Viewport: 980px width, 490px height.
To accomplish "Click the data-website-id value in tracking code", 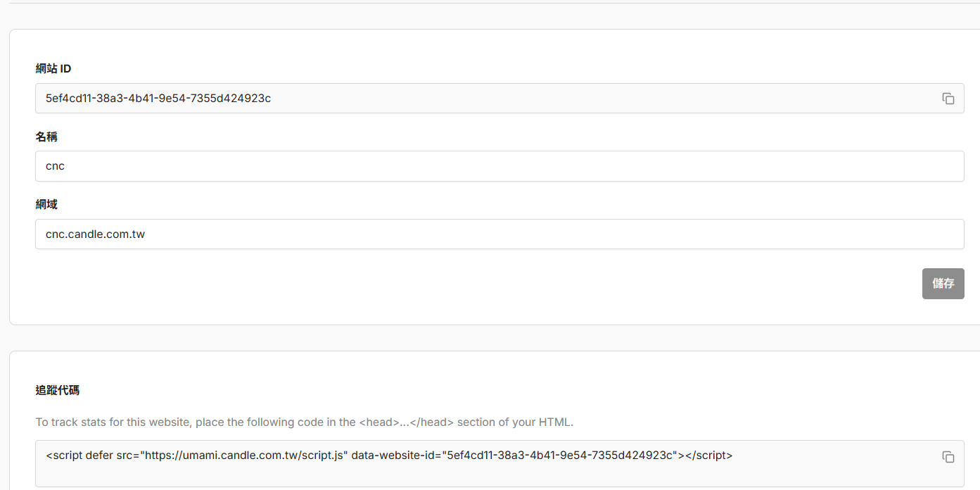I will [x=561, y=456].
